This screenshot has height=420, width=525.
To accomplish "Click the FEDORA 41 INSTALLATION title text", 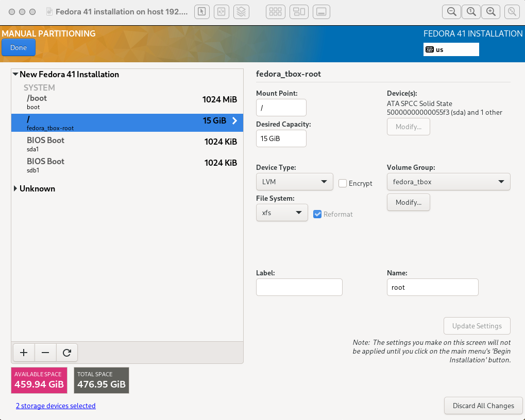I will (473, 33).
